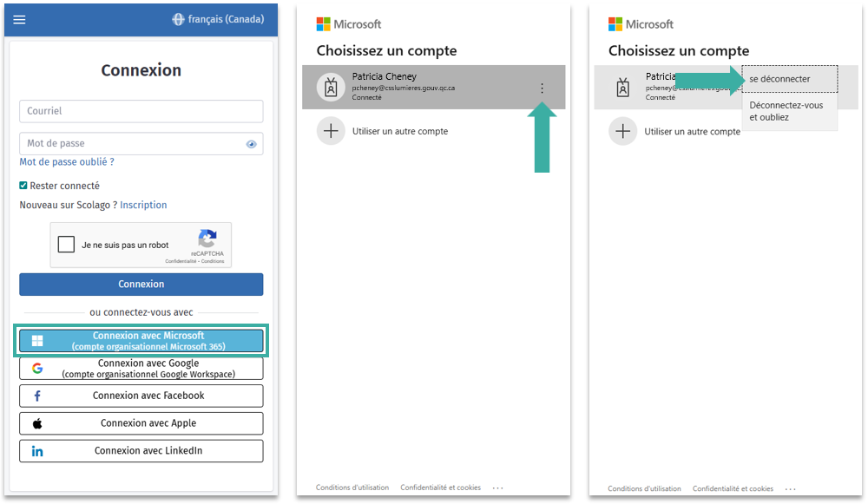Click plus icon in middle panel

click(331, 131)
